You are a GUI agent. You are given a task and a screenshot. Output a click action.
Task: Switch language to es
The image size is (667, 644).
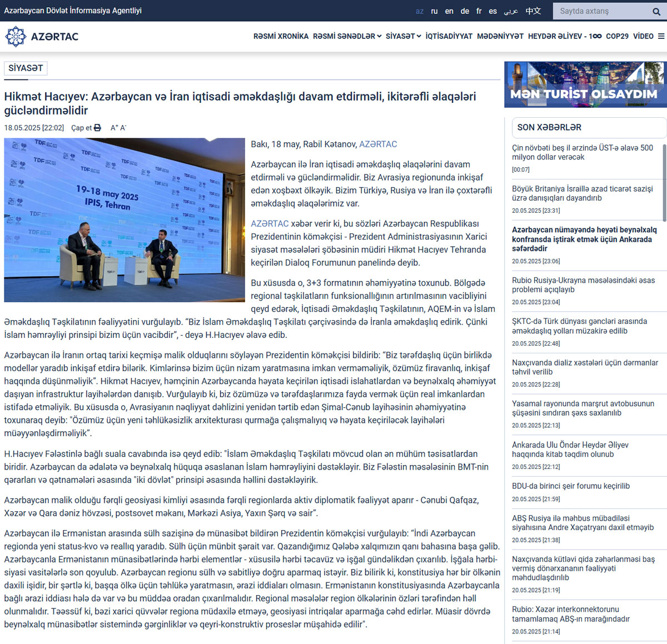tap(492, 11)
